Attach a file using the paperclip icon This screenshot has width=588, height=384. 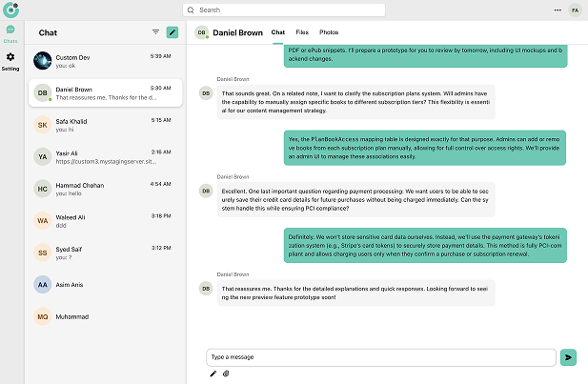[226, 374]
